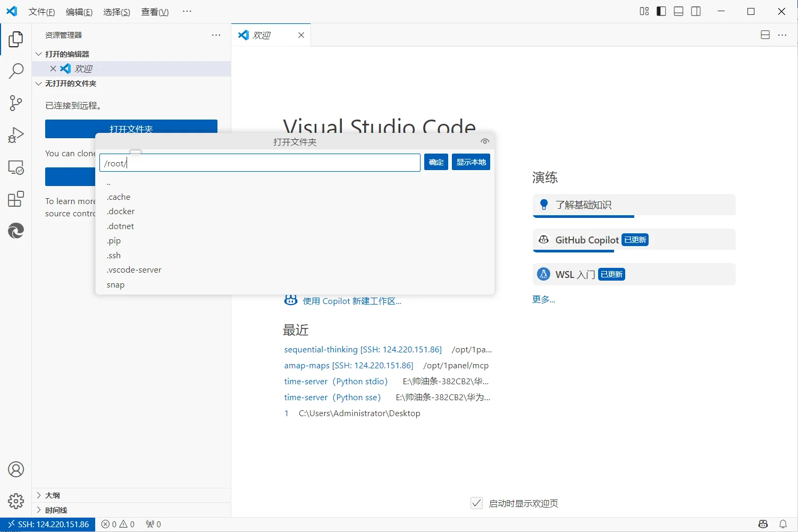Image resolution: width=798 pixels, height=532 pixels.
Task: Open the Run and Debug view
Action: click(x=16, y=134)
